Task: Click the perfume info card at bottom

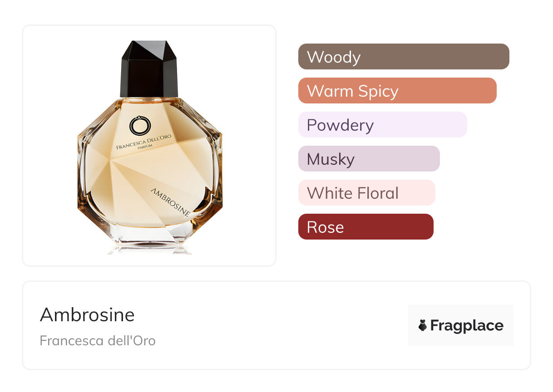Action: (276, 325)
